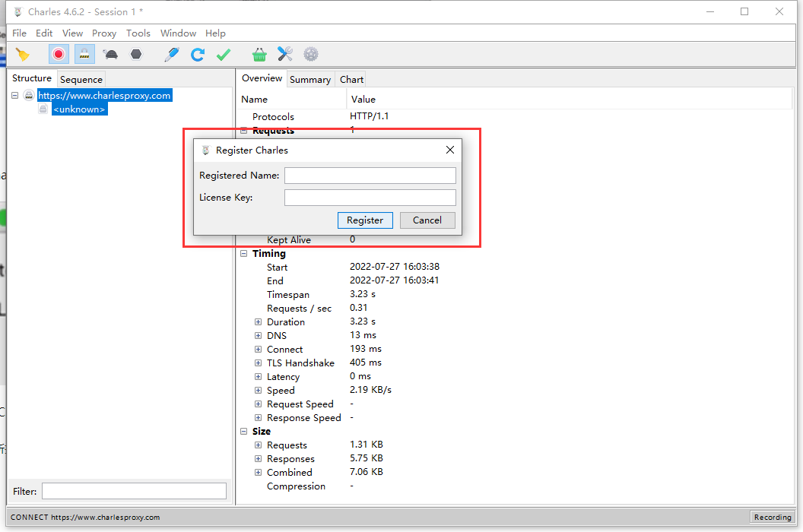Image resolution: width=803 pixels, height=532 pixels.
Task: Expand the Connect row
Action: tap(258, 349)
